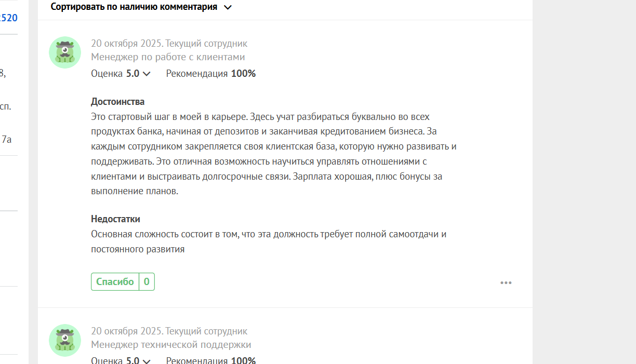Click the first review's date "20 октября 2025"
This screenshot has width=636, height=364.
(x=127, y=44)
